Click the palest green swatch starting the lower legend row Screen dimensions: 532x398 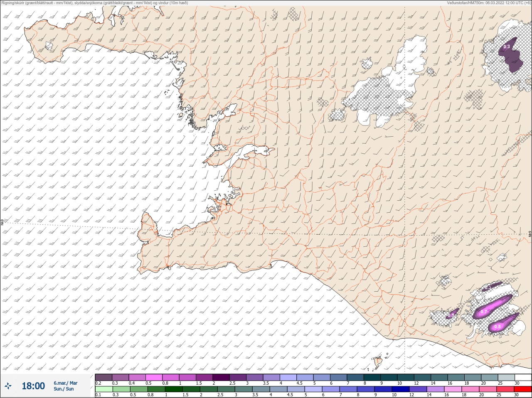tap(104, 389)
